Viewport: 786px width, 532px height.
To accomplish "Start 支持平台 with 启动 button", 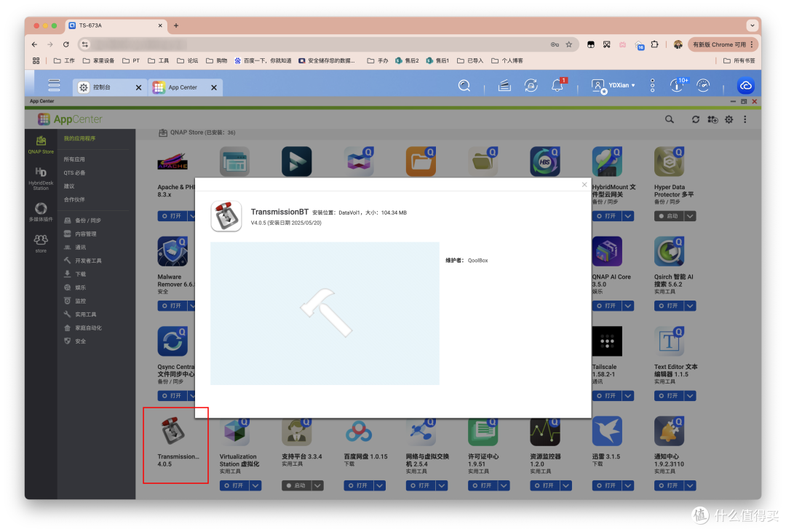I will [296, 485].
